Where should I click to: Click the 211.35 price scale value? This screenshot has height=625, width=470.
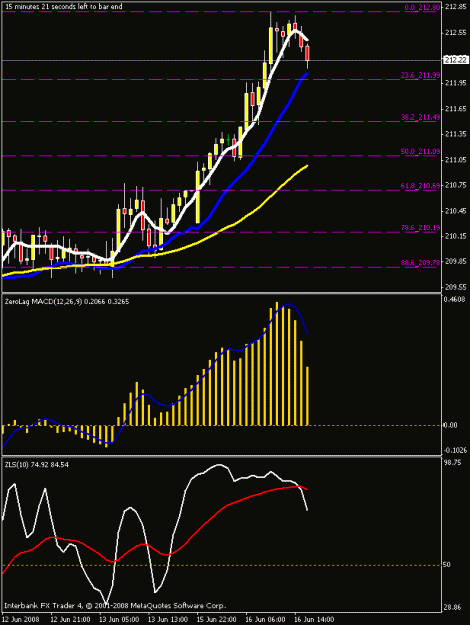click(455, 134)
